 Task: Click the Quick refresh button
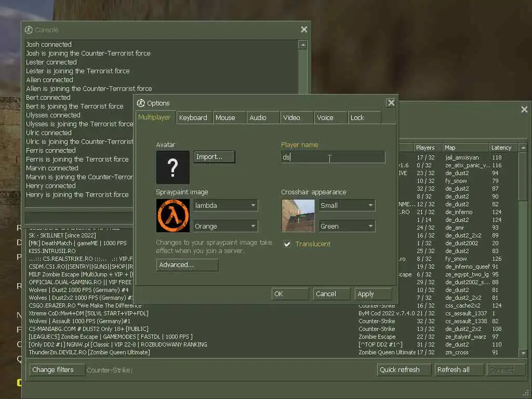tap(404, 370)
